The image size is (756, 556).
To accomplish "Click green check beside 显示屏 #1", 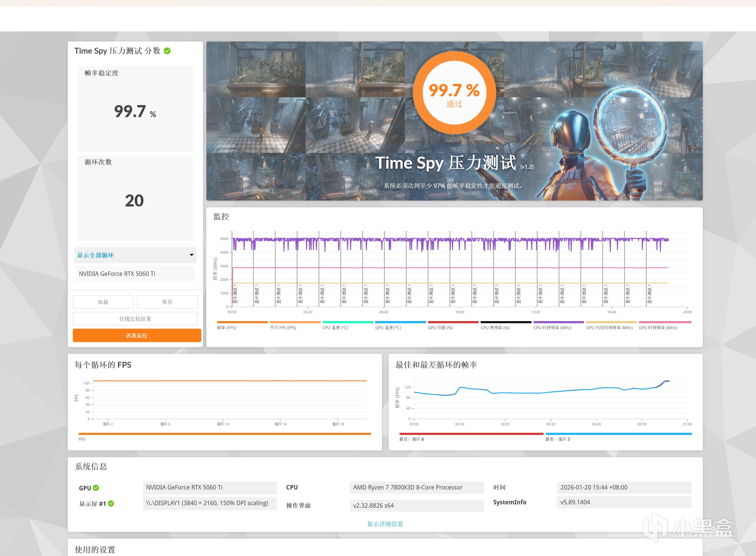I will coord(111,503).
